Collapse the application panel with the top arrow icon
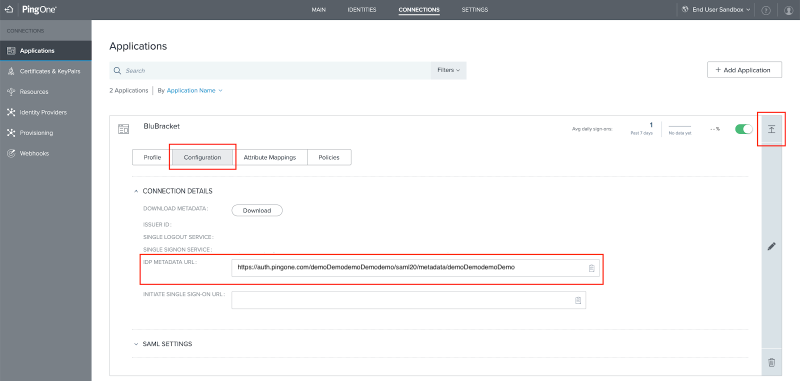 771,129
